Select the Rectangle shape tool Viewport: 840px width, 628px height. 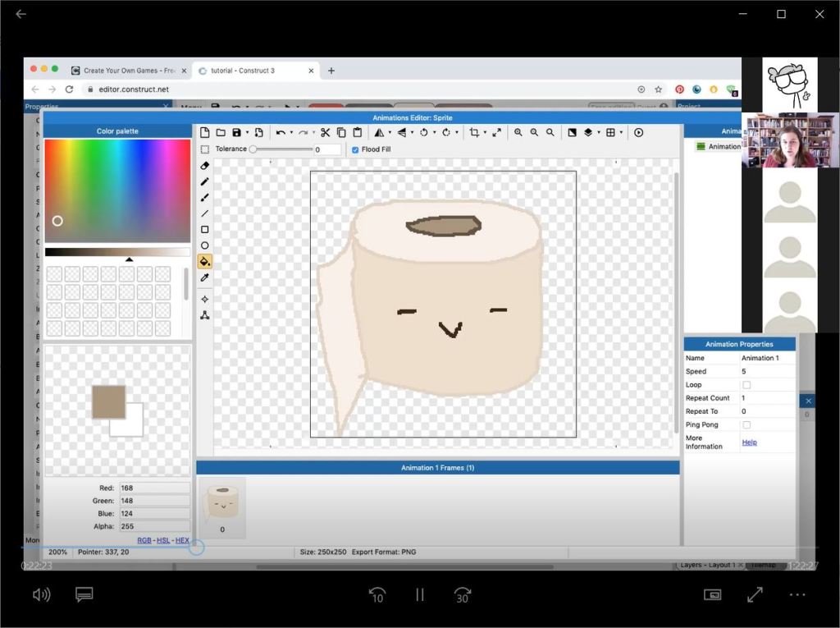205,230
